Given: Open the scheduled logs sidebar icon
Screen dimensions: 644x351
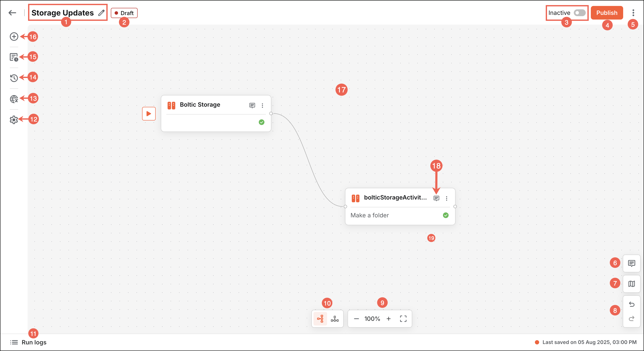Looking at the screenshot, I should tap(14, 57).
